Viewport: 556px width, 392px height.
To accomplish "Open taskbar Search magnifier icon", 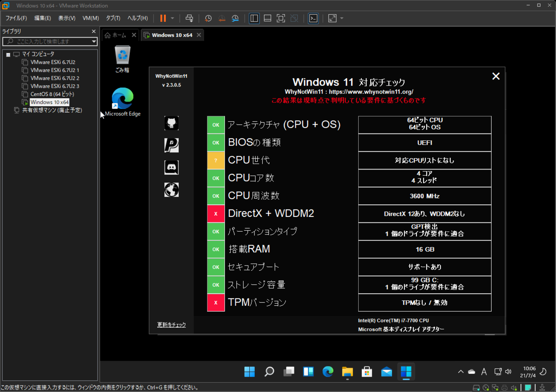I will (269, 371).
